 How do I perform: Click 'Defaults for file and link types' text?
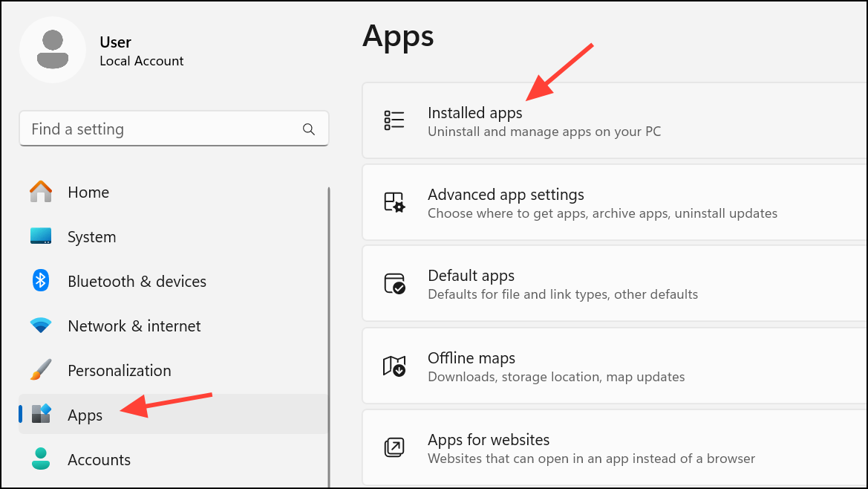tap(562, 294)
